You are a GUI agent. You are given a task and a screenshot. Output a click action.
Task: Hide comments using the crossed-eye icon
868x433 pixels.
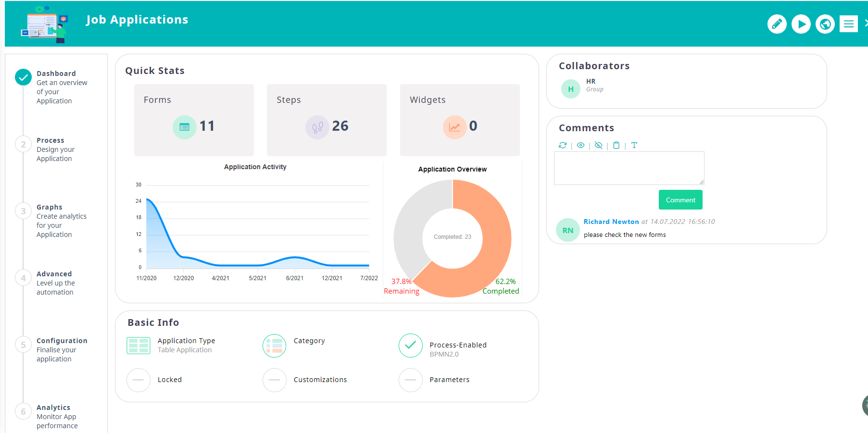tap(598, 145)
